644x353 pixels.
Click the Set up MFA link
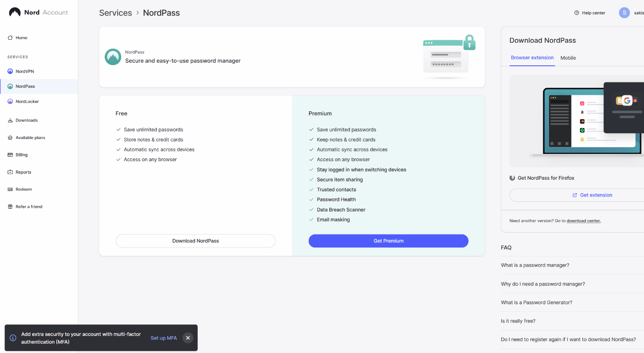(164, 338)
